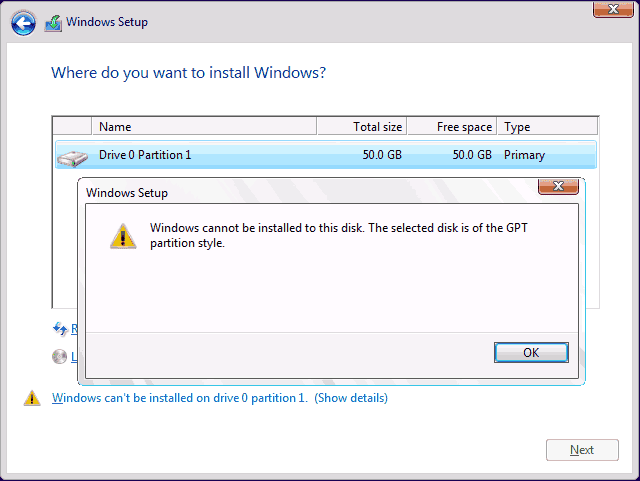
Task: Click the Next button
Action: tap(582, 450)
